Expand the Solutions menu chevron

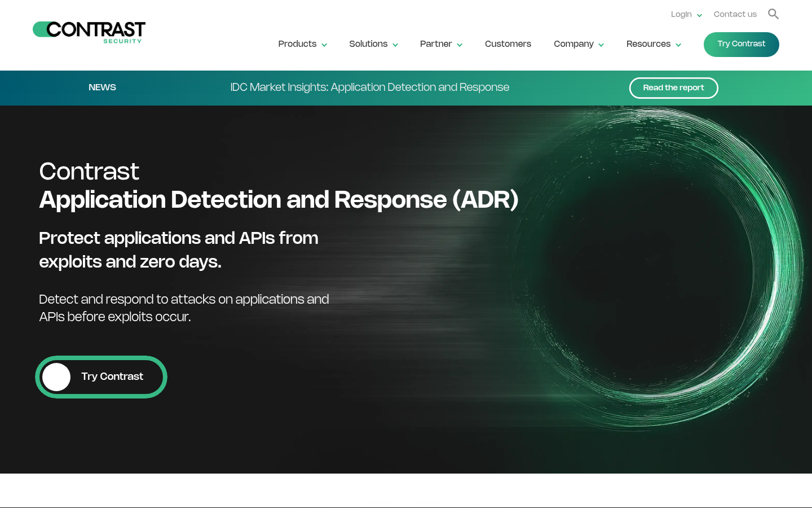(x=395, y=45)
